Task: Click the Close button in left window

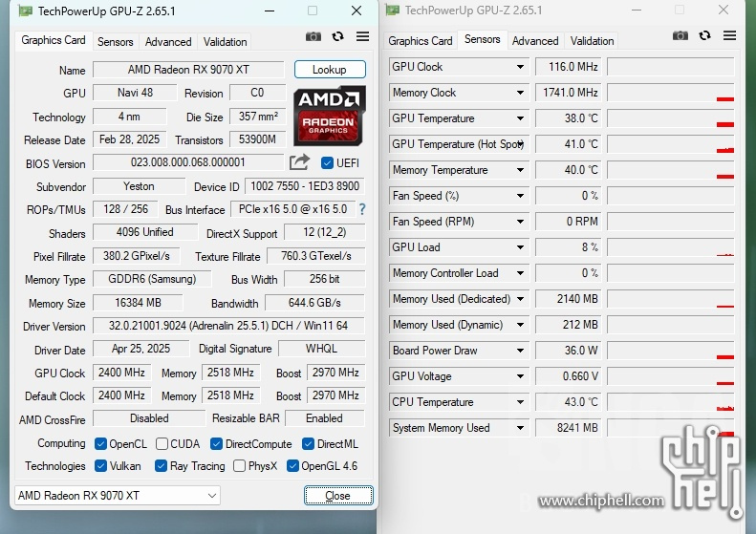Action: coord(338,496)
